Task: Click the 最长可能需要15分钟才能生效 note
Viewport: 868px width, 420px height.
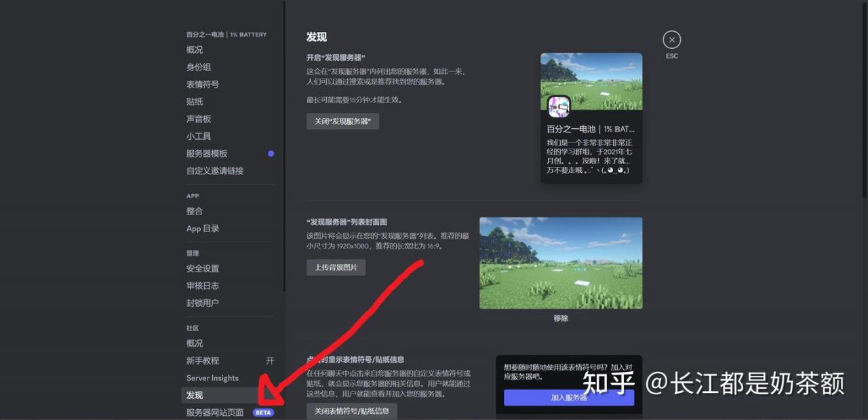Action: (355, 100)
